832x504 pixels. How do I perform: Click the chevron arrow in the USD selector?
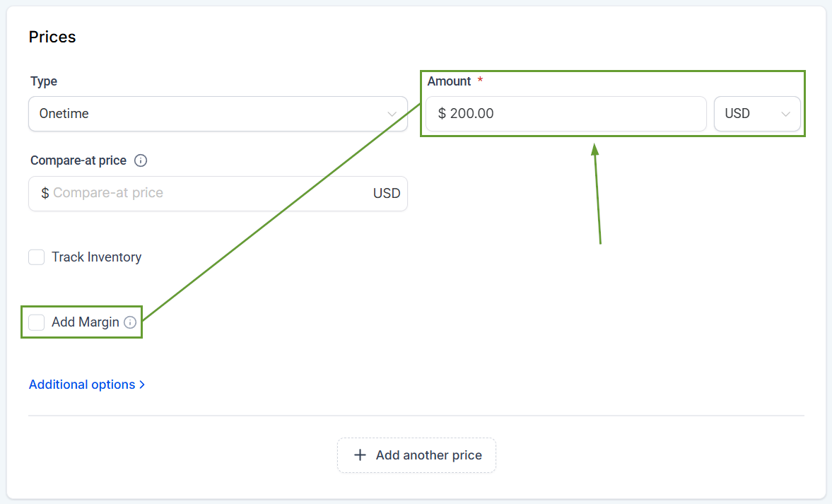click(785, 114)
